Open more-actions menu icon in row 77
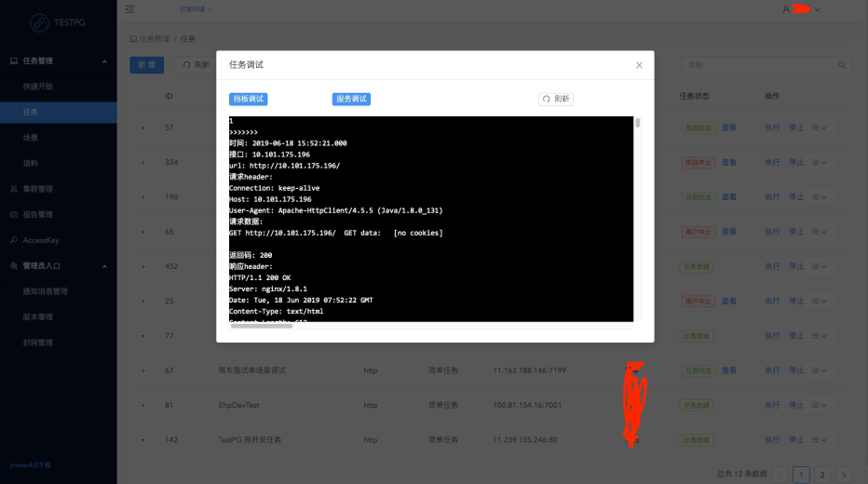Image resolution: width=868 pixels, height=484 pixels. [819, 336]
